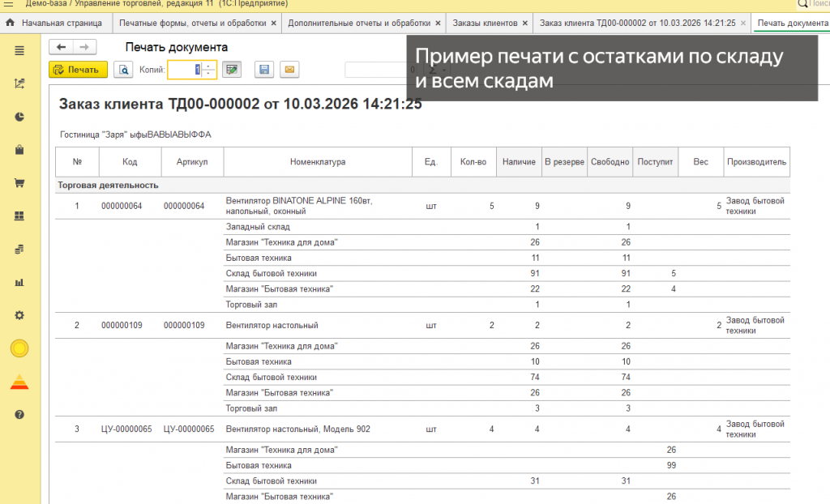
Task: Switch to the Заказы клиентов tab
Action: [486, 23]
